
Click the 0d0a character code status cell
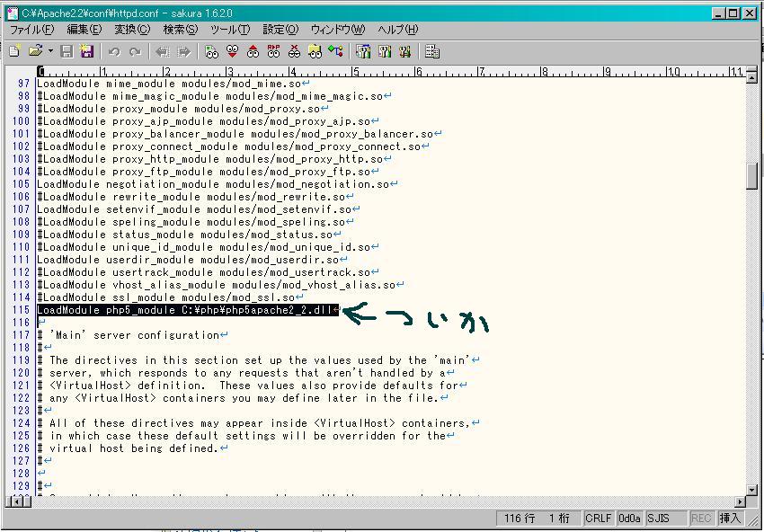pos(630,519)
